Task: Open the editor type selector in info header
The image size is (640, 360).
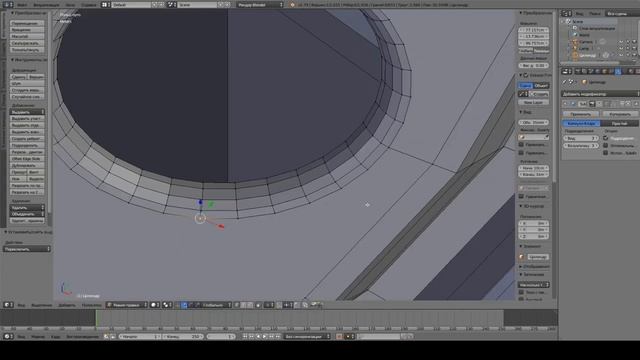Action: pos(7,4)
